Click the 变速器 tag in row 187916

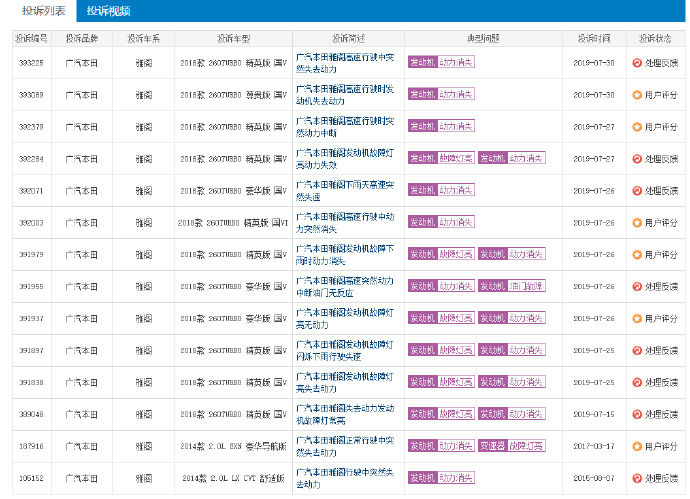[492, 447]
